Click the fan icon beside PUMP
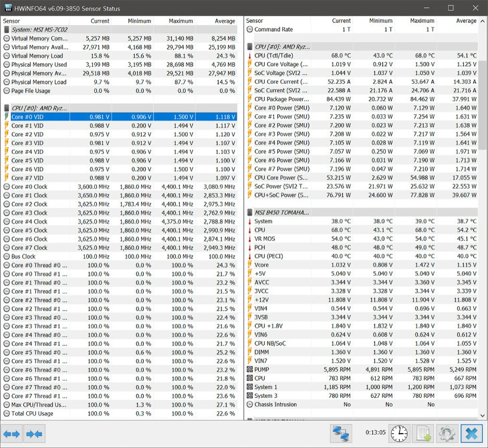 [250, 369]
